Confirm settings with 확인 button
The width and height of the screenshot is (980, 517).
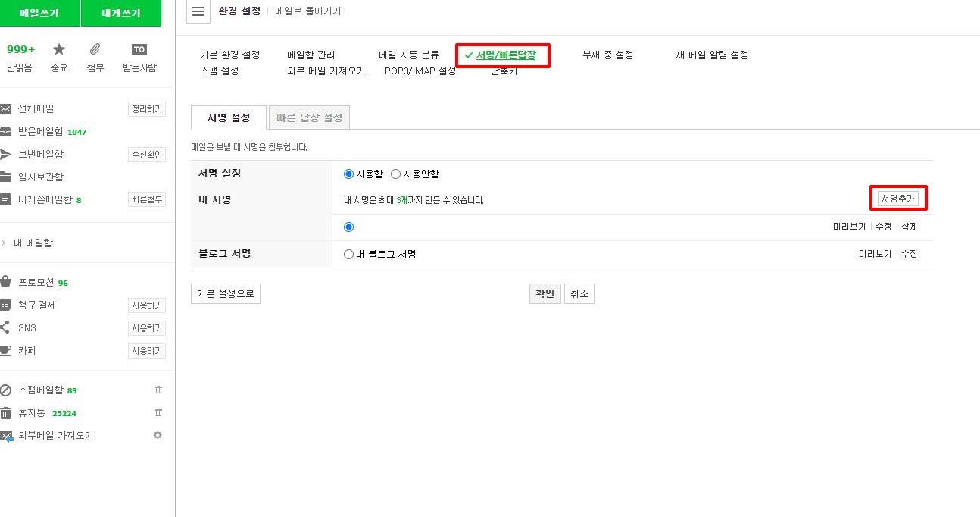pos(545,294)
